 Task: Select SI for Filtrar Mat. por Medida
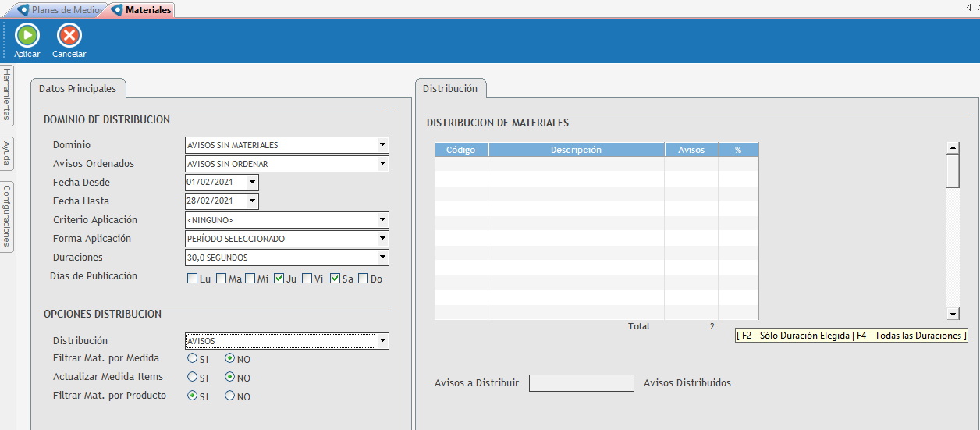(x=192, y=359)
